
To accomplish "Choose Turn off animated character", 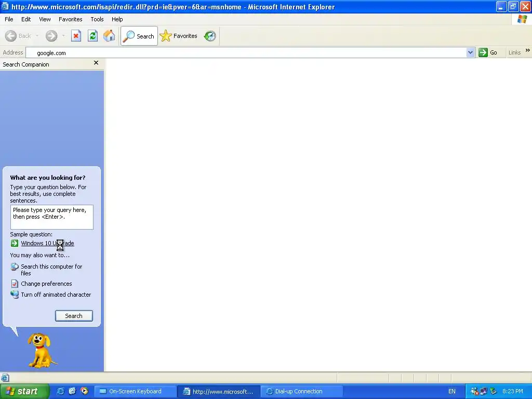I will coord(56,295).
